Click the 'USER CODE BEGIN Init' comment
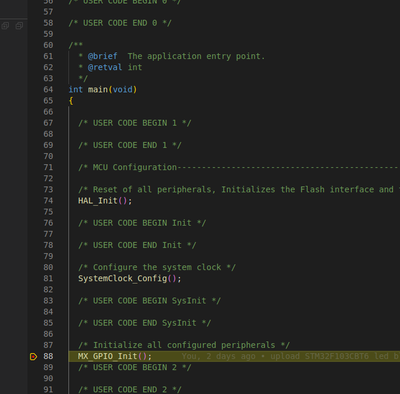 pyautogui.click(x=142, y=223)
